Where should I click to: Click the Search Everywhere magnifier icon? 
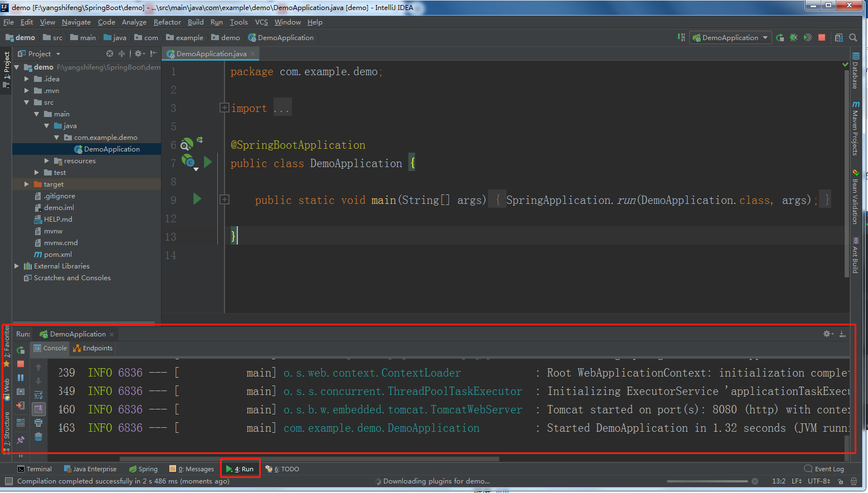click(853, 37)
